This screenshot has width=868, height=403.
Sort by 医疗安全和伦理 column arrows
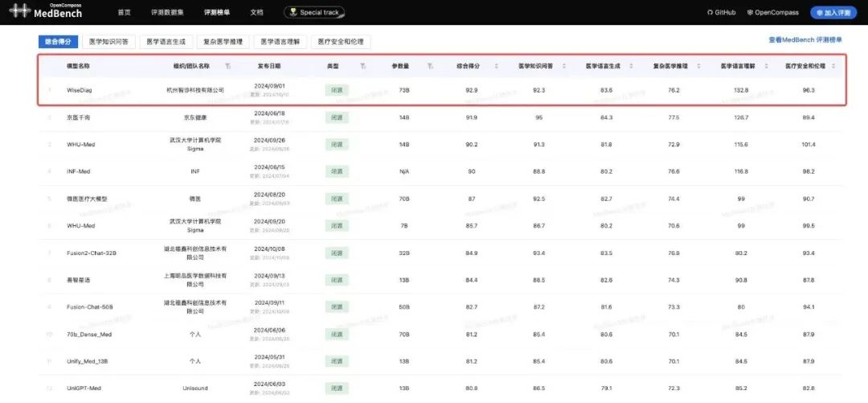(833, 66)
